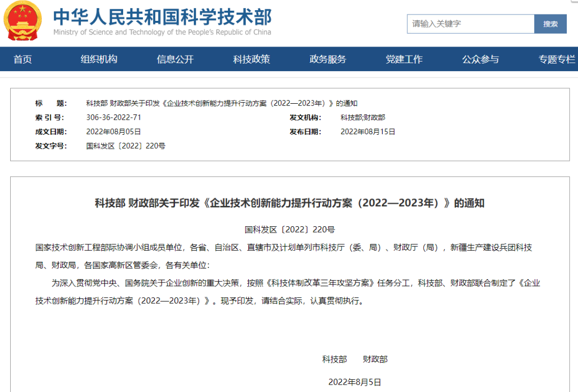
Task: Select 信息公开 in navigation bar
Action: (x=175, y=59)
